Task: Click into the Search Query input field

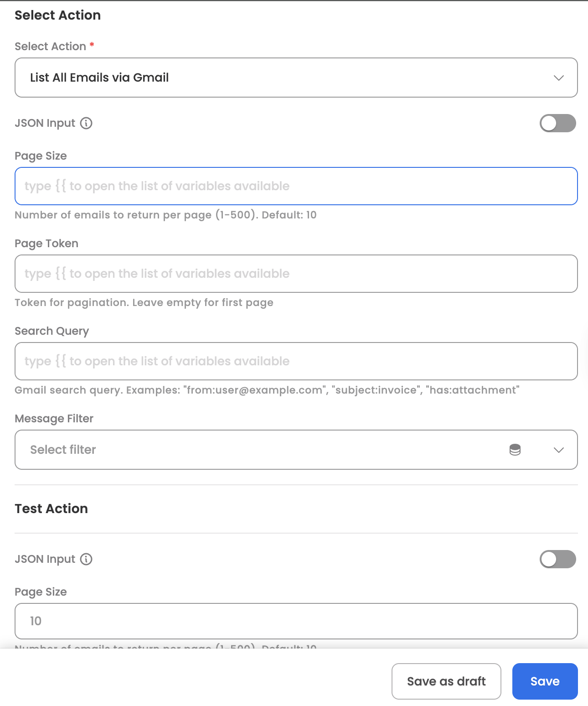Action: [x=296, y=361]
